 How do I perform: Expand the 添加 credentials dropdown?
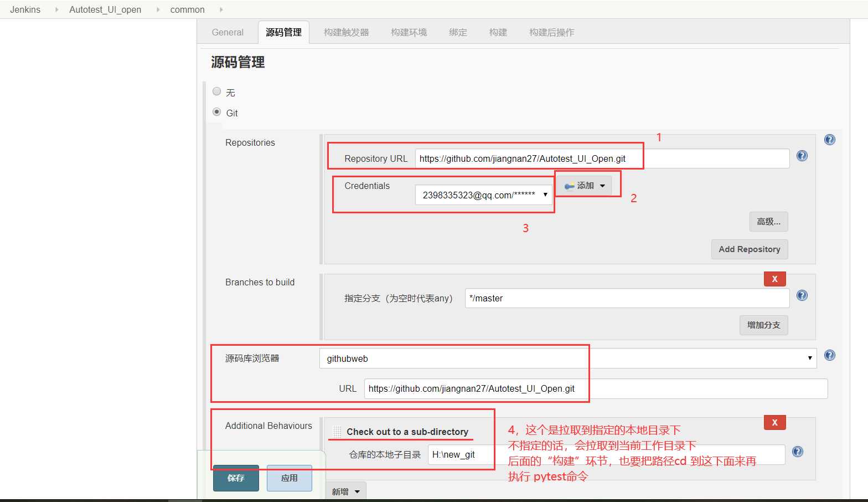point(603,186)
